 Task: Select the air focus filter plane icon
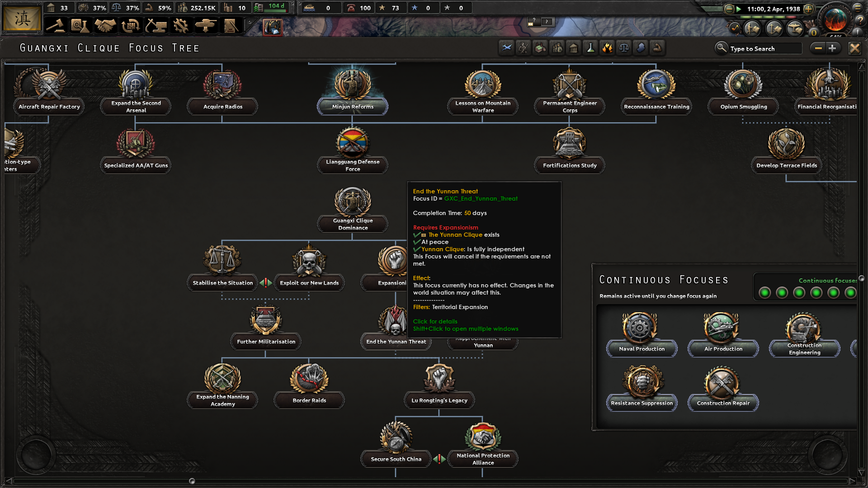coord(507,48)
